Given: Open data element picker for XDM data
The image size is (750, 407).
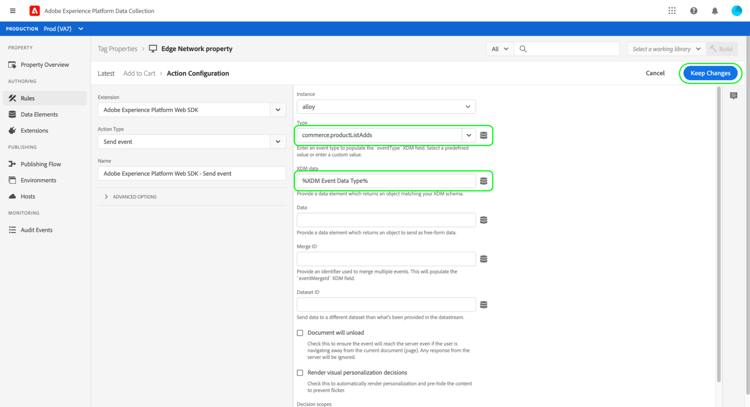Looking at the screenshot, I should tap(484, 181).
